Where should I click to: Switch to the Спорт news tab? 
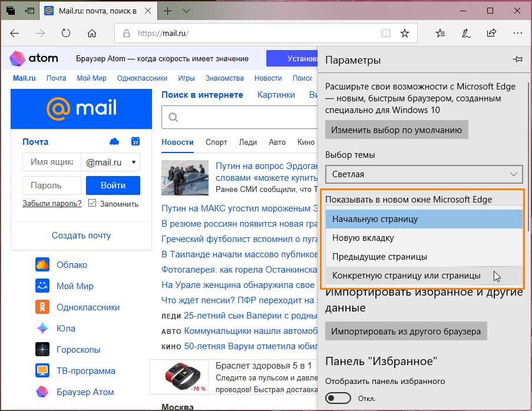216,142
